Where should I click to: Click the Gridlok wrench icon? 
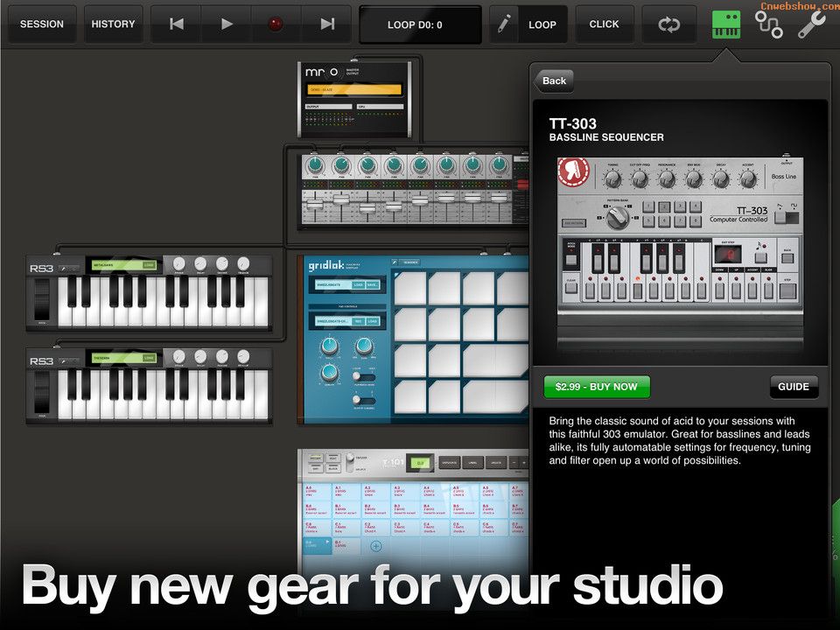click(395, 262)
